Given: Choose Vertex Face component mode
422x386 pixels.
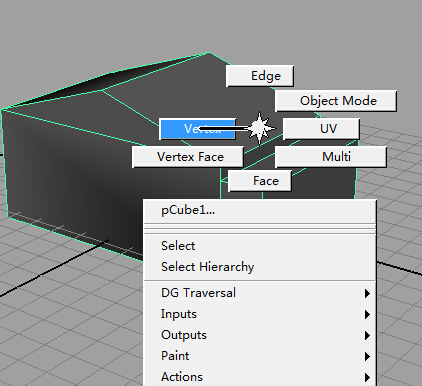Looking at the screenshot, I should coord(188,157).
